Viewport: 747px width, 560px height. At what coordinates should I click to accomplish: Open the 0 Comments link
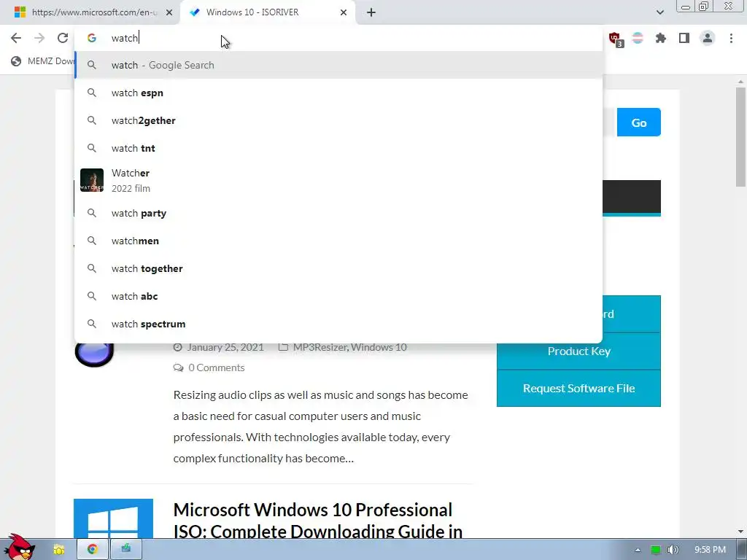tap(216, 367)
